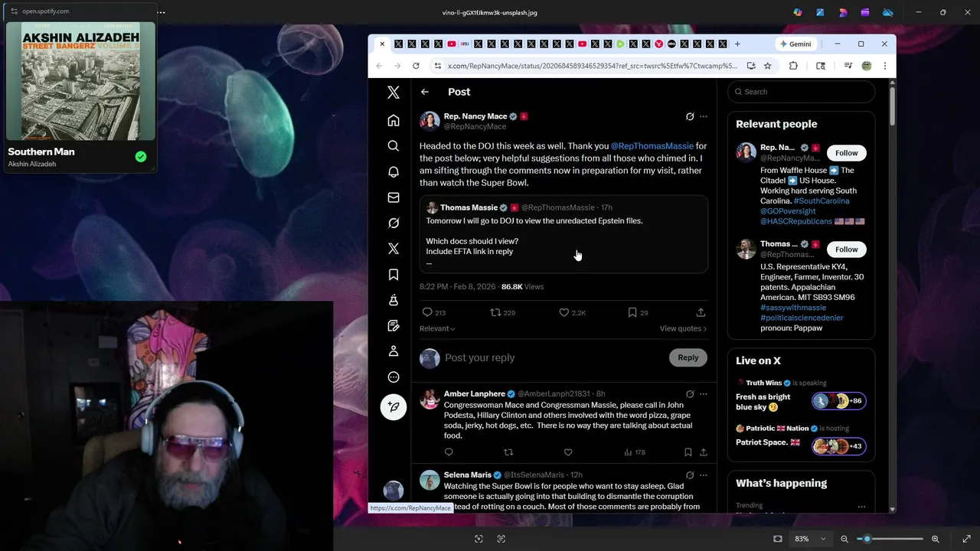The width and height of the screenshot is (980, 551).
Task: Open Trending more options dots
Action: 861,507
